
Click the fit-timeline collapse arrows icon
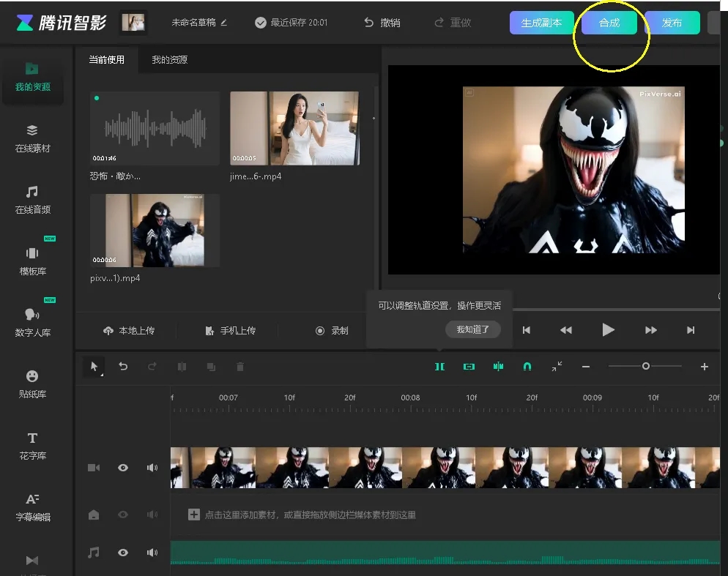tap(557, 367)
